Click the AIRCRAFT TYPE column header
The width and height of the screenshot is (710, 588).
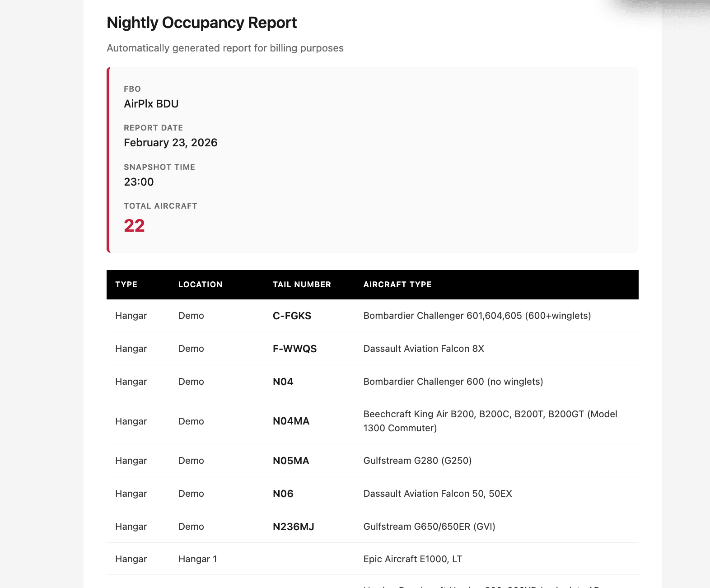(x=397, y=285)
